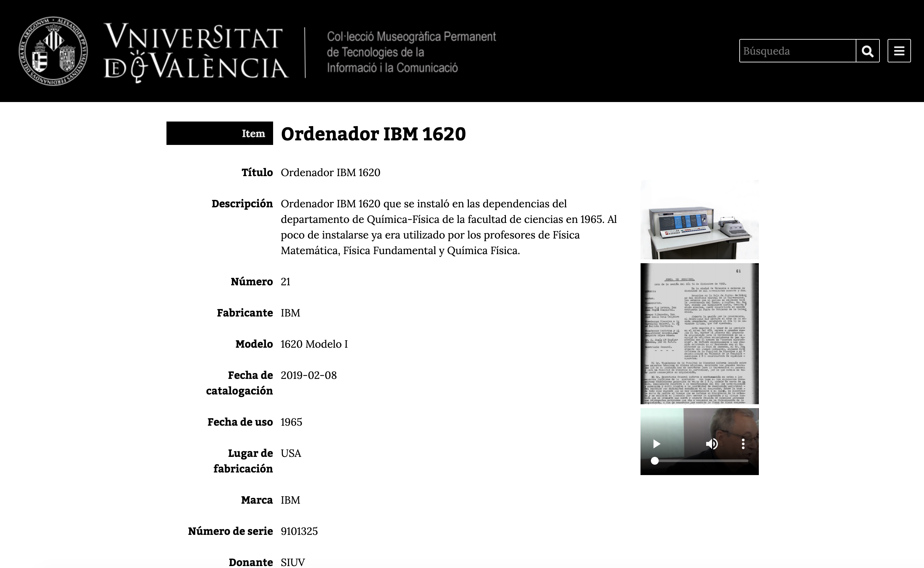
Task: Click the Donante field label
Action: click(251, 562)
